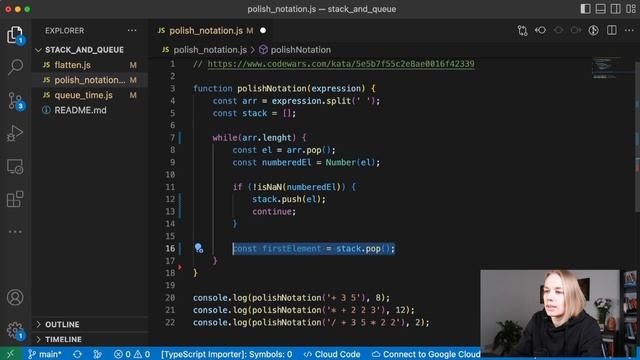640x360 pixels.
Task: Click 'stack.push(el);' on line 12
Action: click(289, 199)
